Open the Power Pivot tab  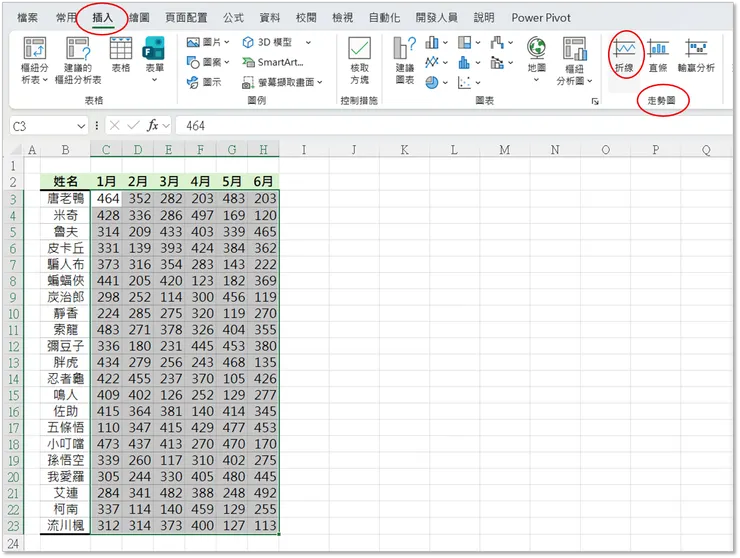[541, 18]
